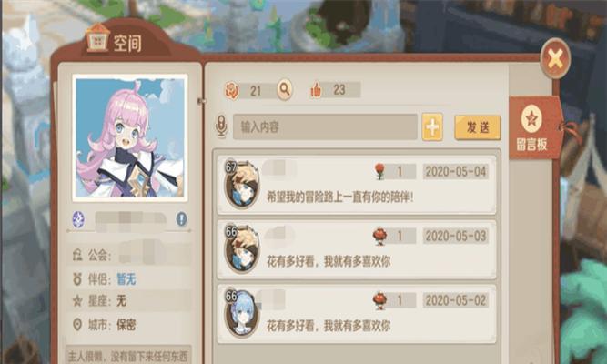Click the 发送 send button
Screen dimensions: 607x364
point(477,127)
